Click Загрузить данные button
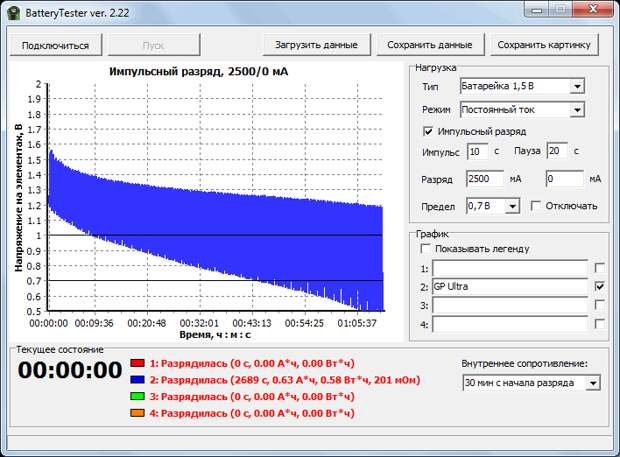Image resolution: width=620 pixels, height=457 pixels. tap(317, 45)
